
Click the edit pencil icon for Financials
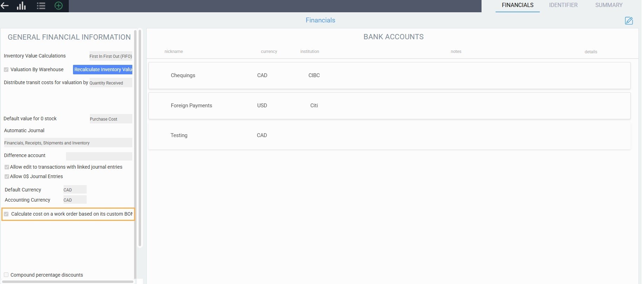[x=629, y=21]
